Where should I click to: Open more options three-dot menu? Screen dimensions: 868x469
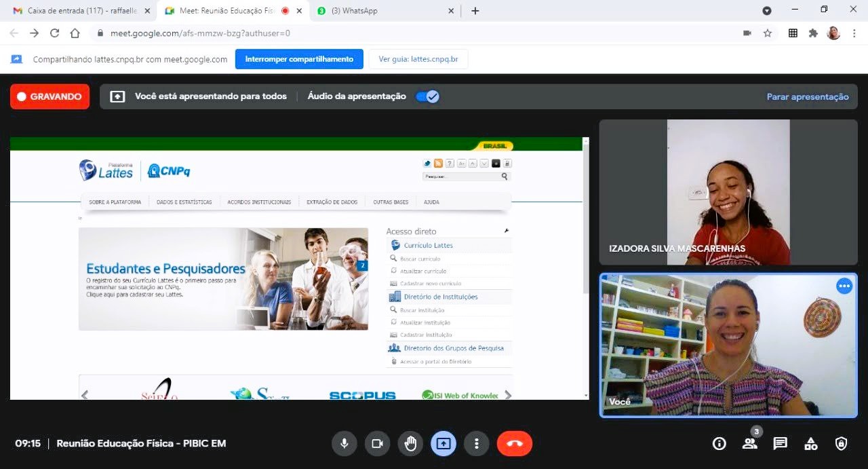coord(477,443)
